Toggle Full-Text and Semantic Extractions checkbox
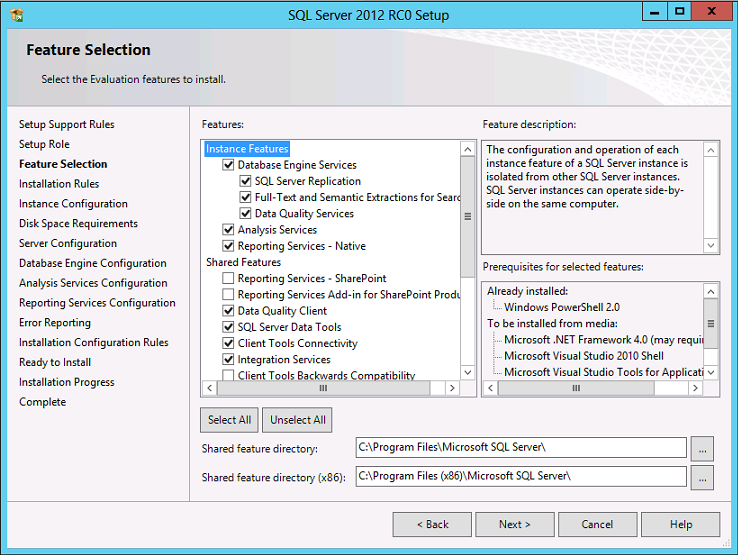This screenshot has width=738, height=555. [245, 197]
